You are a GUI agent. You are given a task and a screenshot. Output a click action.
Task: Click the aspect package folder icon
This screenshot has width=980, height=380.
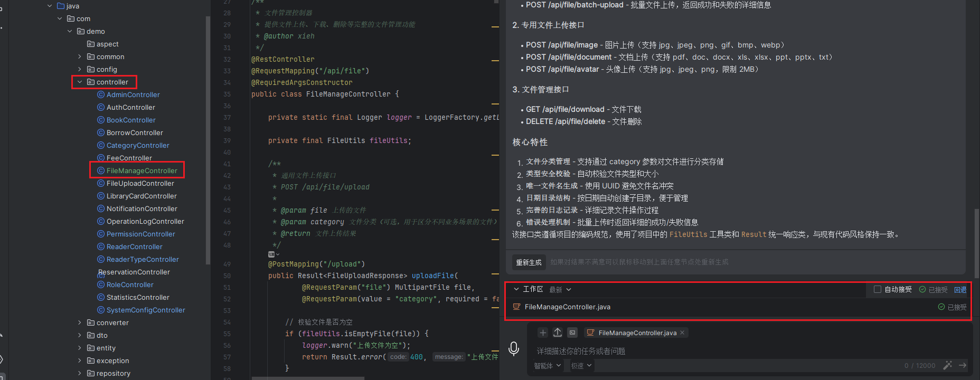(91, 44)
